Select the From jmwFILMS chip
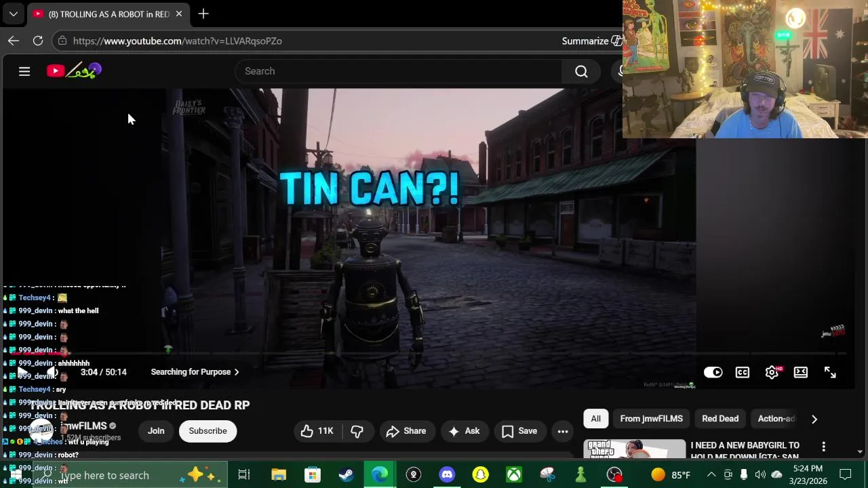This screenshot has height=488, width=868. pos(651,419)
